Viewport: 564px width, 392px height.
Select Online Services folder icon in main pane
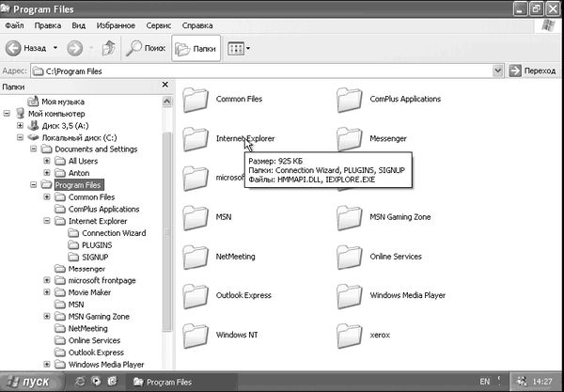coord(350,257)
